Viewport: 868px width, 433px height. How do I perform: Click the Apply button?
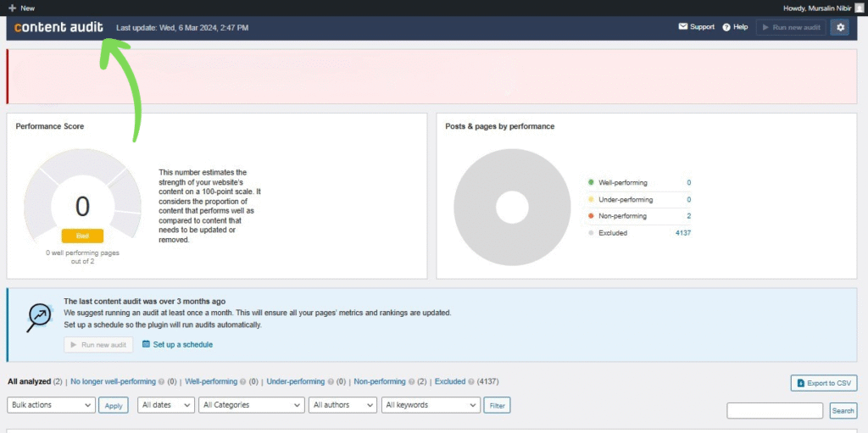114,405
